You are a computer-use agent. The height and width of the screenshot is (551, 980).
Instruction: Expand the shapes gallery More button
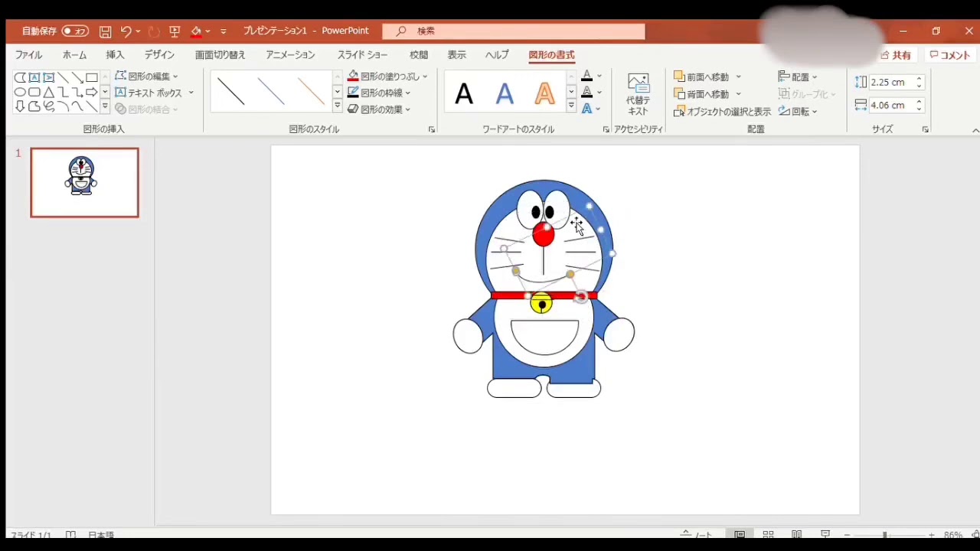tap(106, 108)
